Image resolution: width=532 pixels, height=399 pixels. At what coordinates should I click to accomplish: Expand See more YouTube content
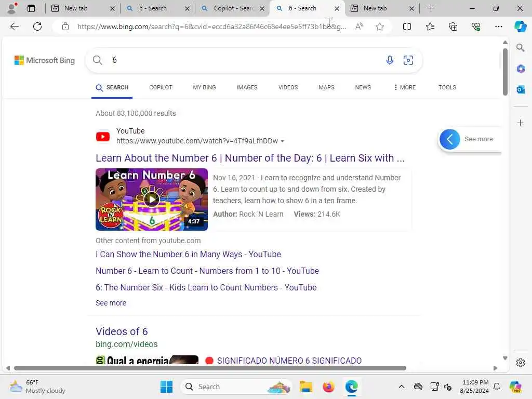[111, 303]
